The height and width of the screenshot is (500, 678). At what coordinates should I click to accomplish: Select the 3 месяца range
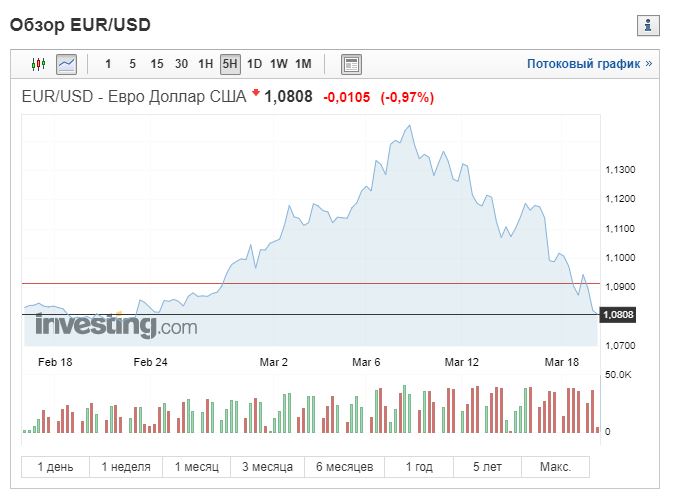point(267,467)
